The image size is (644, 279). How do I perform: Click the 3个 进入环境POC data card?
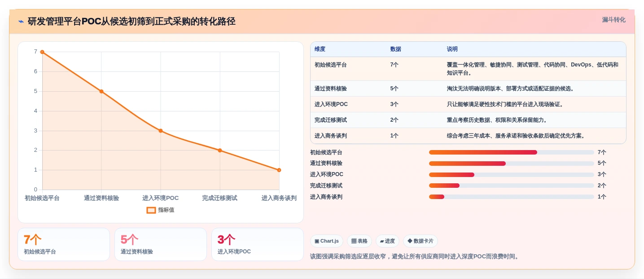258,244
